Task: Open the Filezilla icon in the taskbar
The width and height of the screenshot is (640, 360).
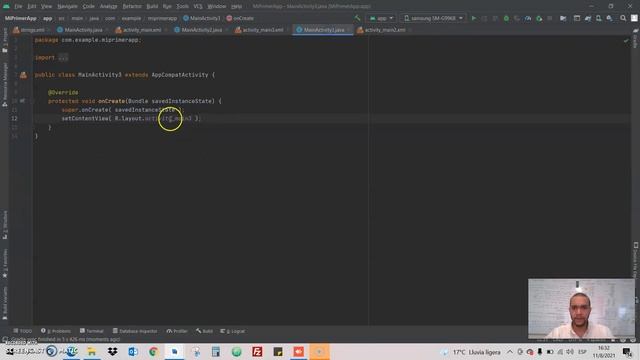Action: pos(257,351)
